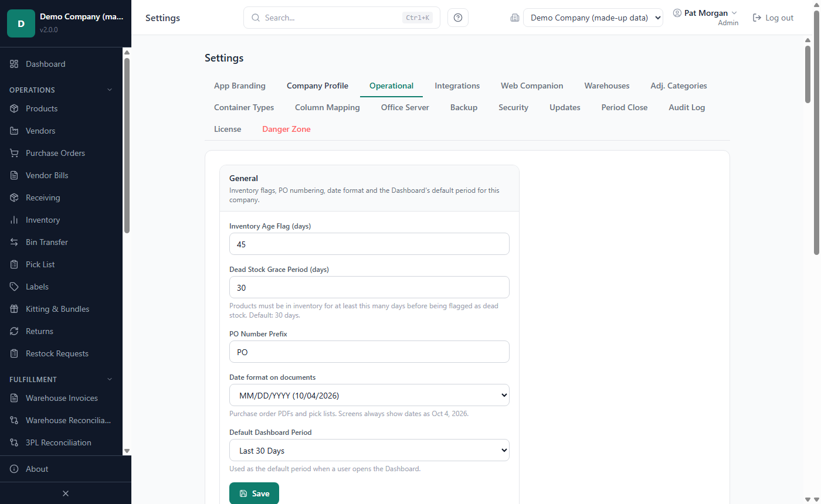Open the Adj. Categories tab
This screenshot has width=821, height=504.
coord(678,86)
